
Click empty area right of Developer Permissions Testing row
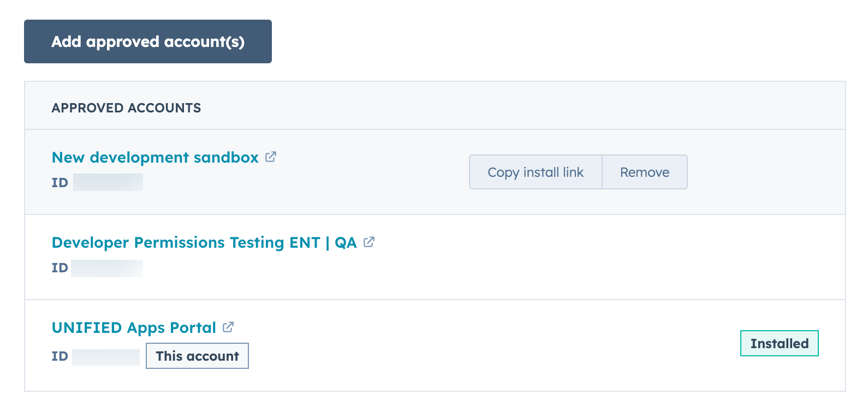[601, 257]
